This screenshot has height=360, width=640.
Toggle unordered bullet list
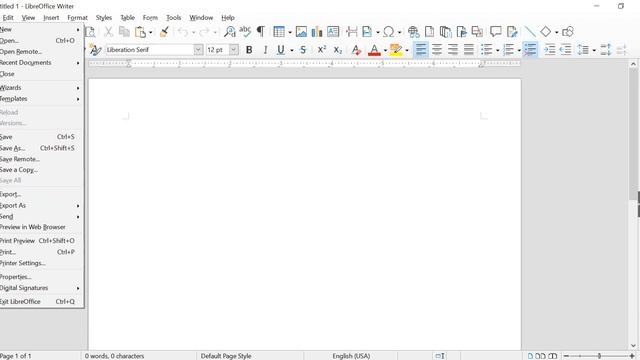(487, 50)
